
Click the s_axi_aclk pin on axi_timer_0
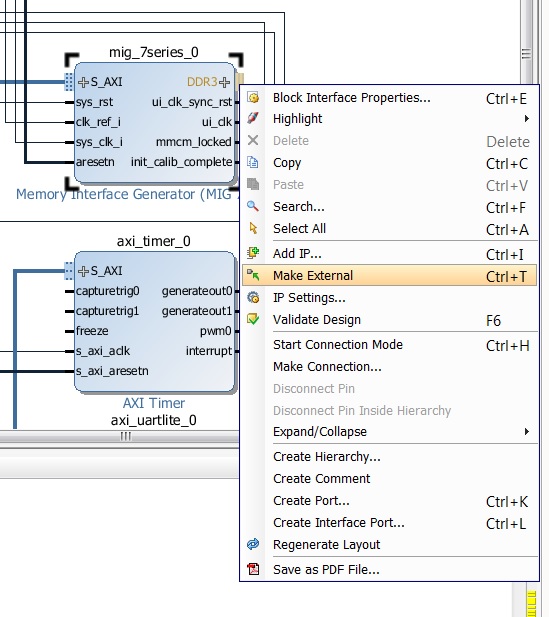pos(103,351)
